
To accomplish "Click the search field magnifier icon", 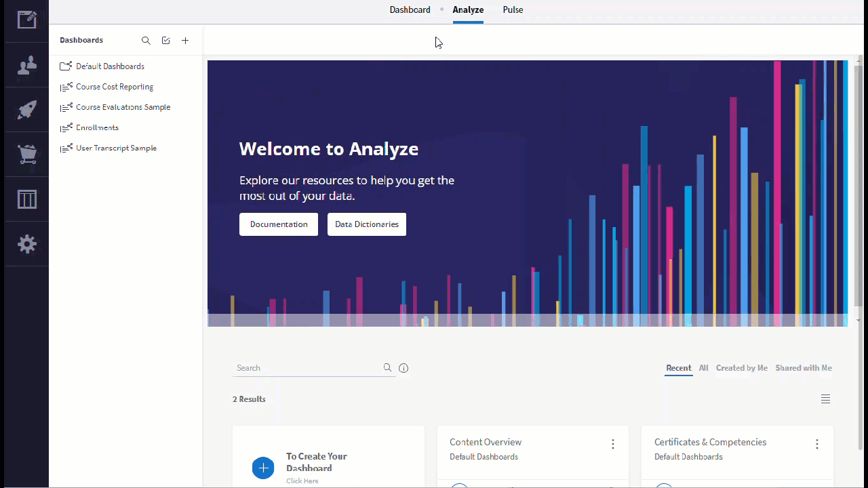I will pos(387,367).
